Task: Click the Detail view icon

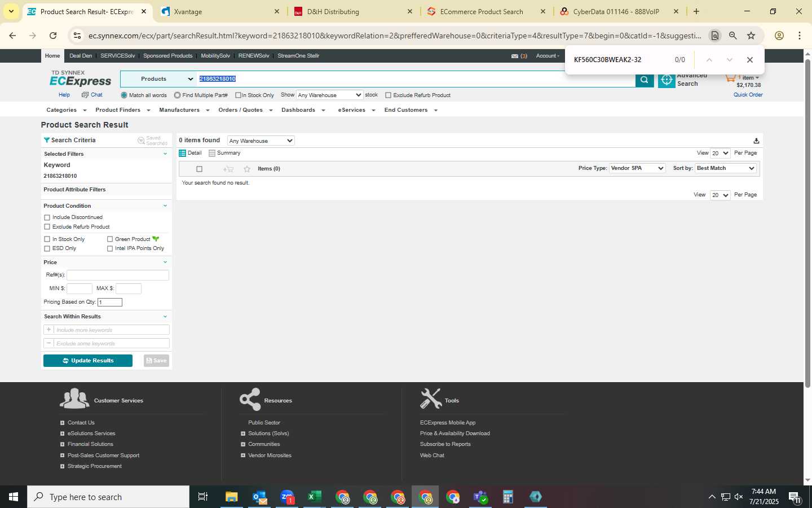Action: coord(182,153)
